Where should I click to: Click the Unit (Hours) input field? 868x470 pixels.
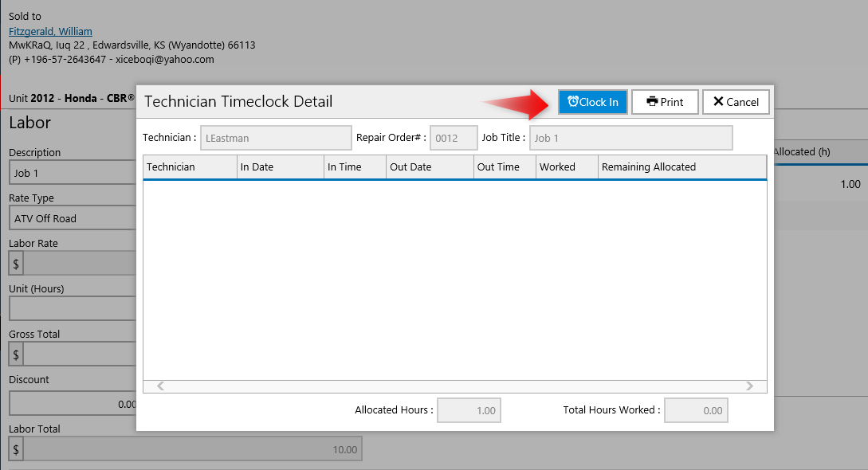point(73,309)
